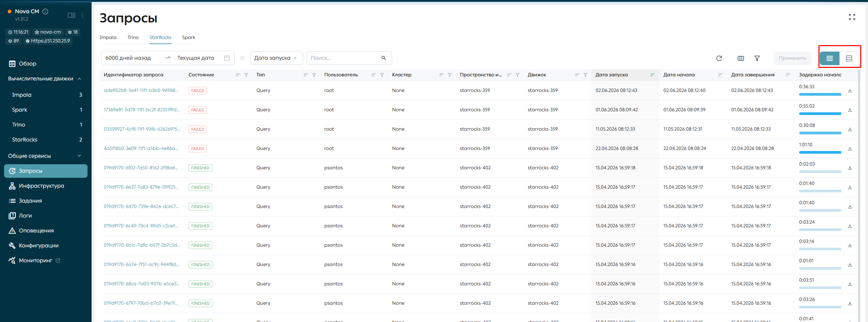Toggle the sort on the Дата запуска column
This screenshot has width=868, height=322.
[652, 75]
